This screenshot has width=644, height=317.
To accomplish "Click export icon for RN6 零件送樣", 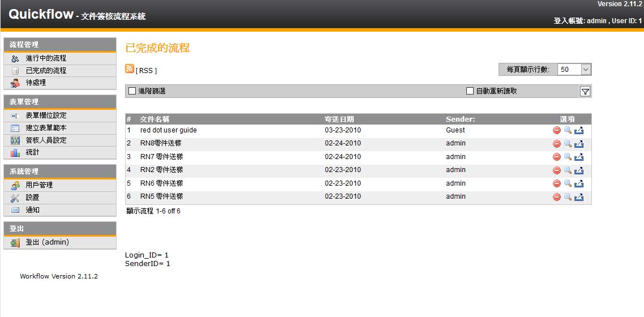I will tap(579, 183).
